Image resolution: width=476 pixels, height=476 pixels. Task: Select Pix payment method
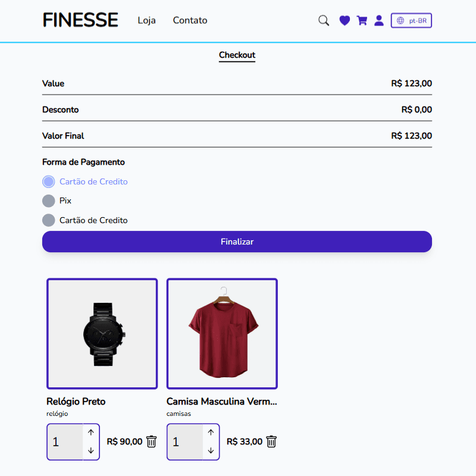tap(49, 201)
